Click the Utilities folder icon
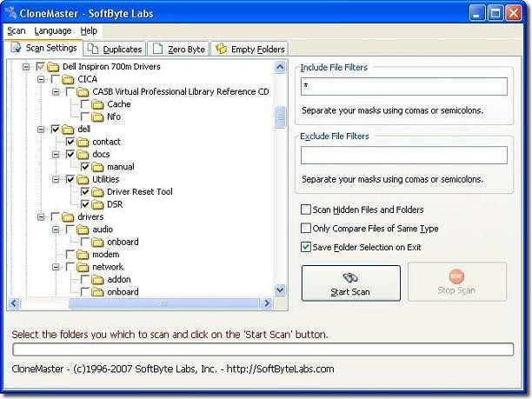 [x=83, y=179]
